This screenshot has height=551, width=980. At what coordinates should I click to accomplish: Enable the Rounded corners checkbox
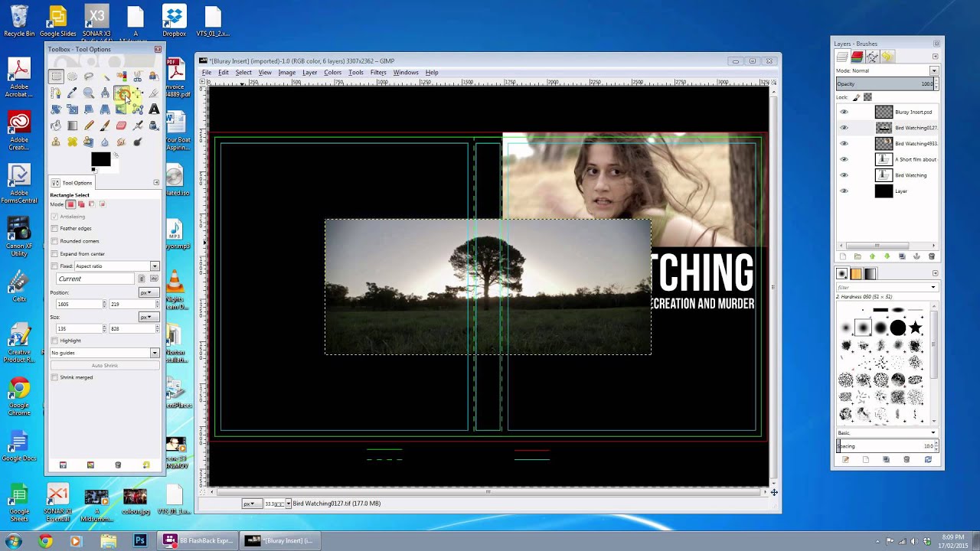pos(54,241)
